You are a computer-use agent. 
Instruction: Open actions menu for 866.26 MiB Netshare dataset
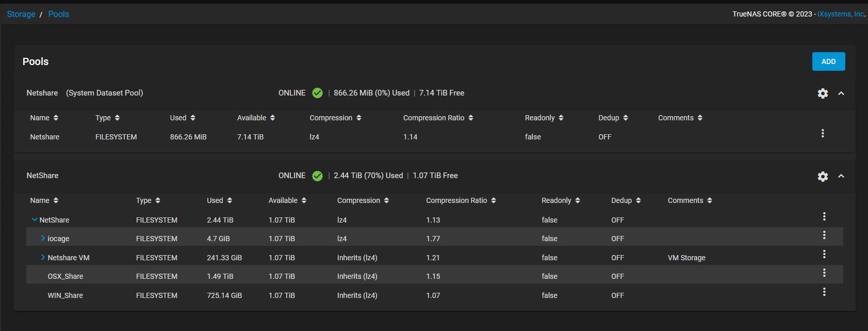click(x=823, y=133)
